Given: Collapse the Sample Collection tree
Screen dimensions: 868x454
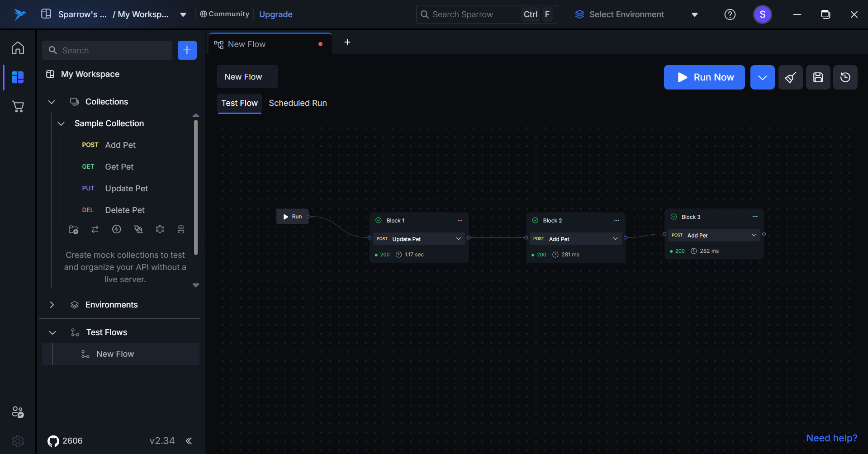Looking at the screenshot, I should 61,123.
